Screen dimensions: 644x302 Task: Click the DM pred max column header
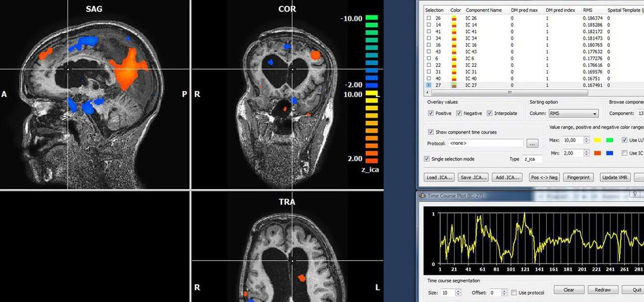pyautogui.click(x=524, y=10)
